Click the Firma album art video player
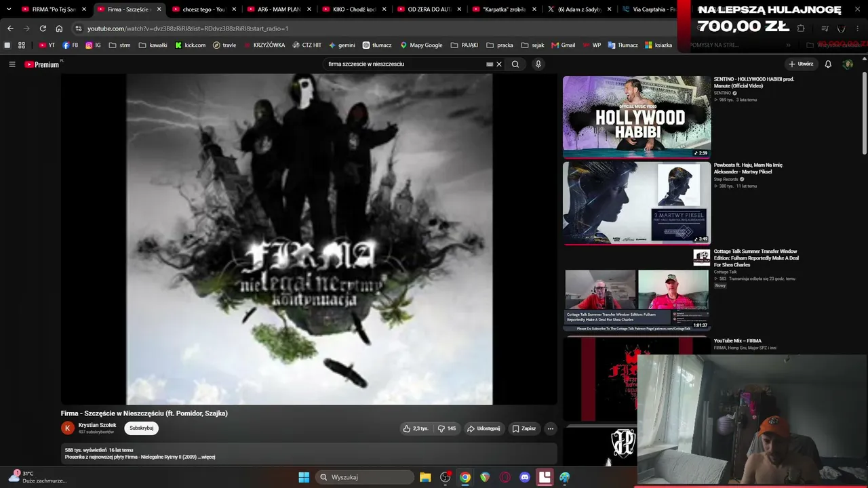868x488 pixels. click(309, 239)
